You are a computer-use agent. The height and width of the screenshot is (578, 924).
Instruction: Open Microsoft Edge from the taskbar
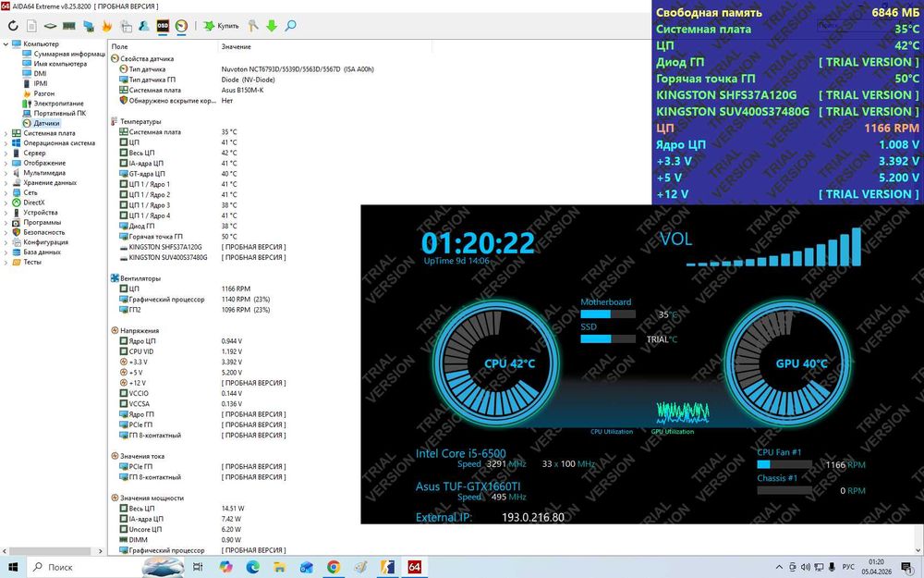pyautogui.click(x=253, y=568)
